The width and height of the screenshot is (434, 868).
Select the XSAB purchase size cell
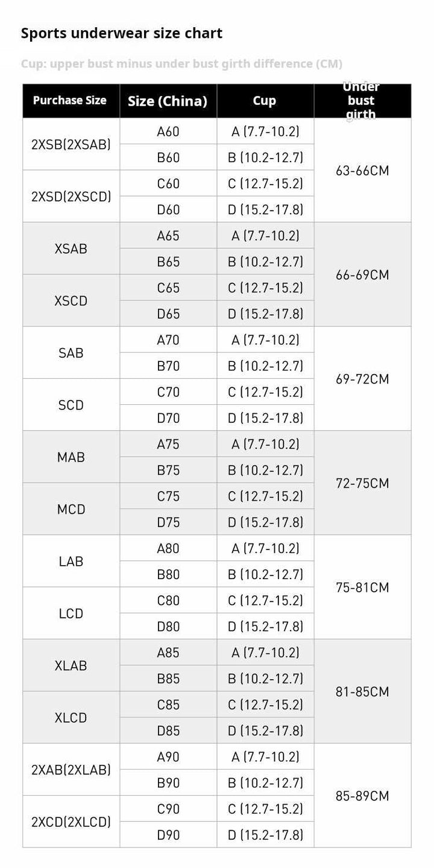click(x=71, y=249)
